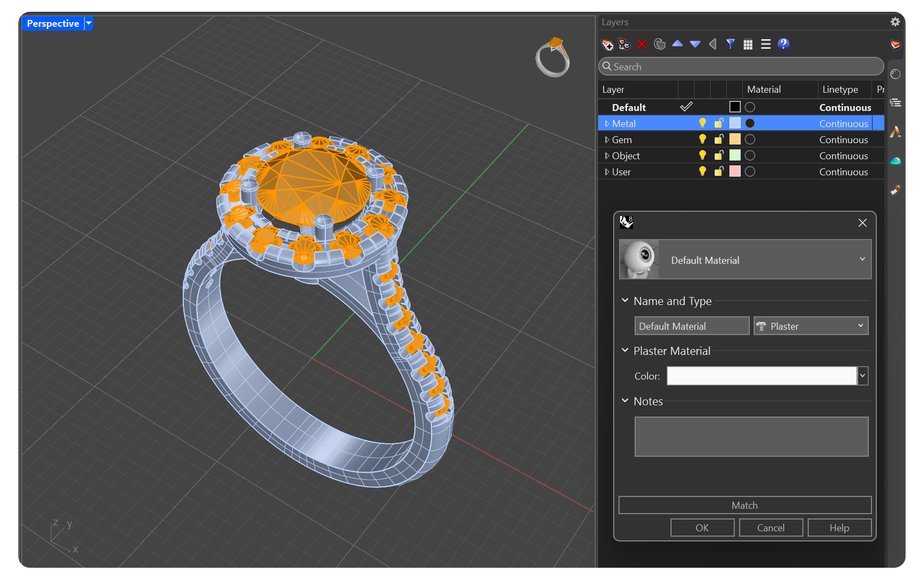
Task: Click the ring thumbnail icon in the viewport corner
Action: [553, 57]
